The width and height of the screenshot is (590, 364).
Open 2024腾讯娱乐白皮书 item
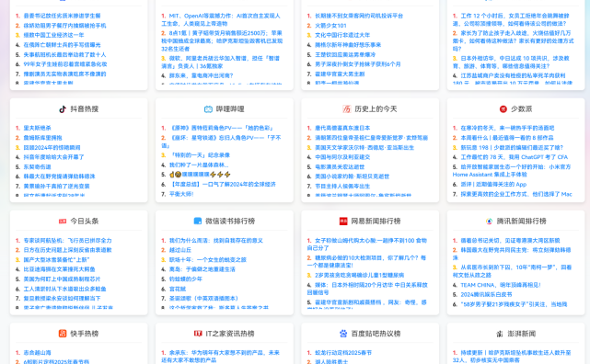tap(486, 294)
